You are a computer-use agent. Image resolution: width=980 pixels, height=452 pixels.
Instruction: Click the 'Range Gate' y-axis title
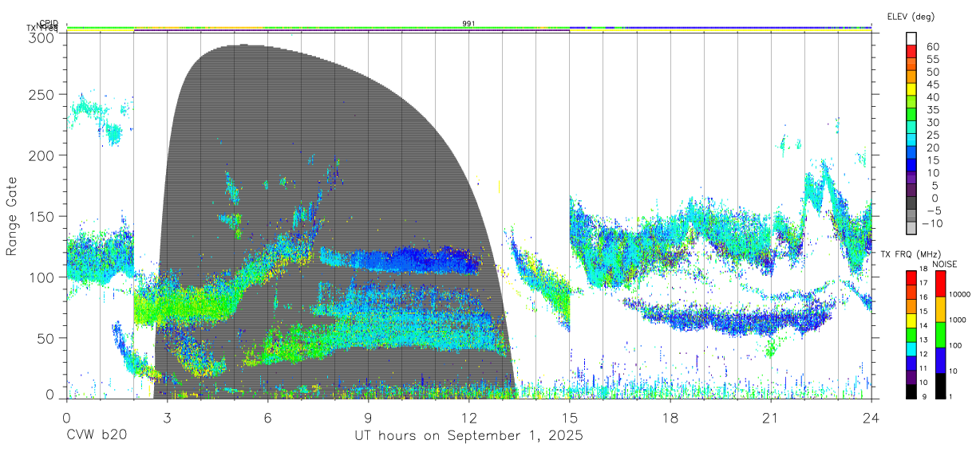(12, 217)
